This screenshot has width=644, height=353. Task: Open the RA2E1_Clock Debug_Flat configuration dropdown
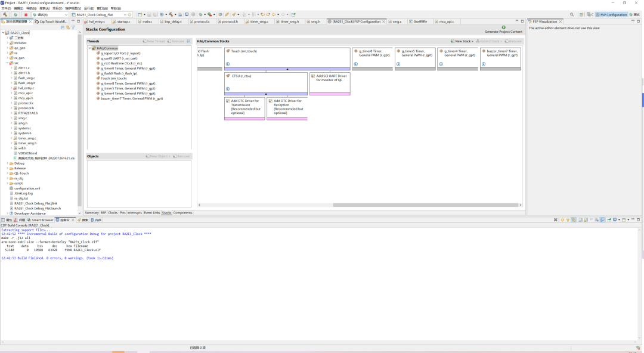[x=125, y=14]
